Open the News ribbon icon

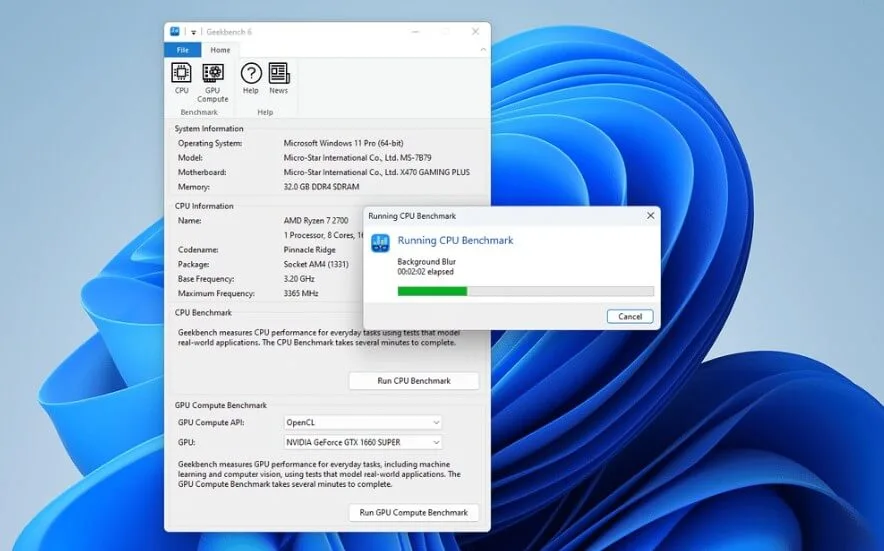(x=279, y=78)
